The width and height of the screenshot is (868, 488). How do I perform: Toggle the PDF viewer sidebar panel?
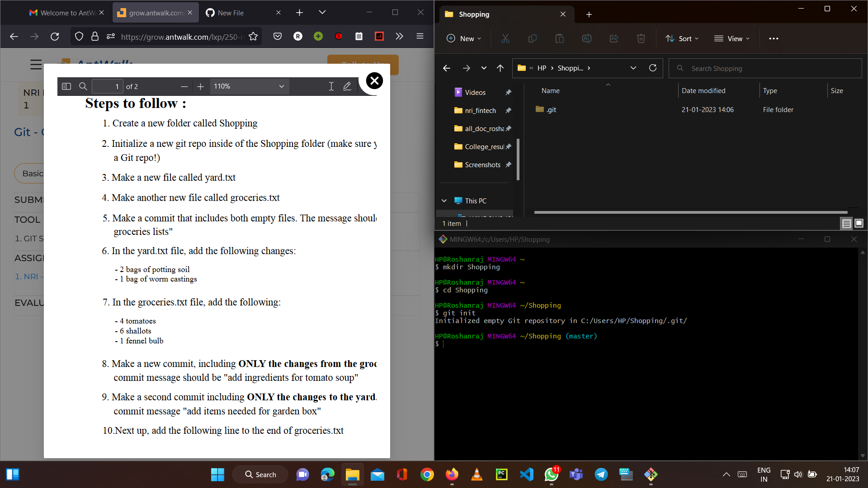tap(66, 86)
